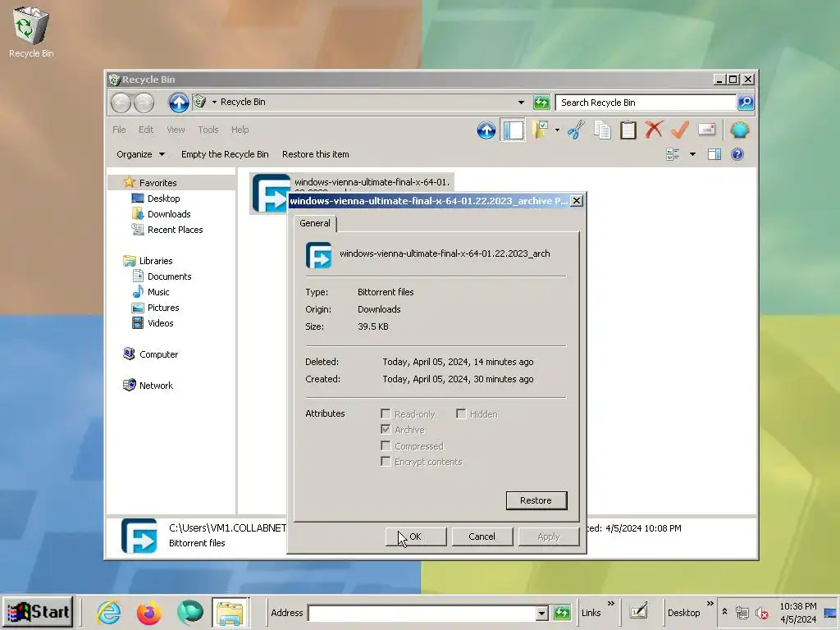Refresh the Recycle Bin address bar
The image size is (840, 630).
point(541,102)
